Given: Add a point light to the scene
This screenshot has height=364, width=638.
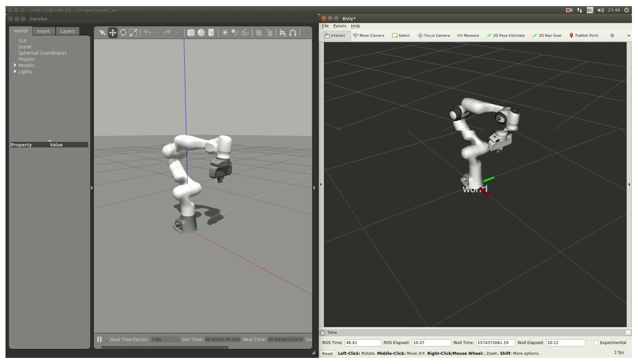Looking at the screenshot, I should [x=225, y=33].
